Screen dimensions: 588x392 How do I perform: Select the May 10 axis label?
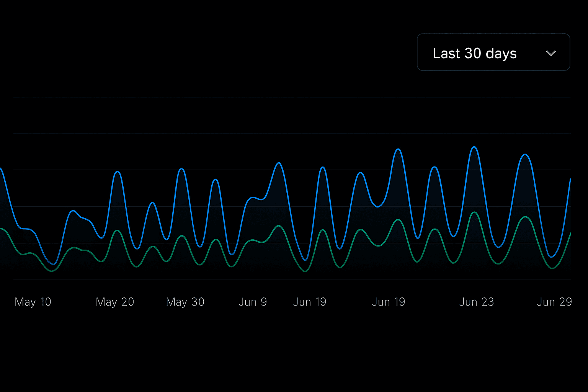click(x=33, y=302)
